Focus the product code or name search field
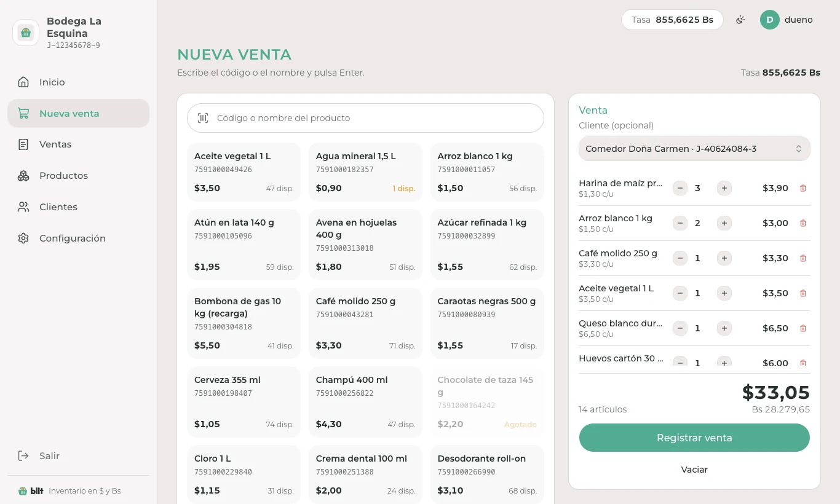Image resolution: width=840 pixels, height=504 pixels. click(365, 118)
